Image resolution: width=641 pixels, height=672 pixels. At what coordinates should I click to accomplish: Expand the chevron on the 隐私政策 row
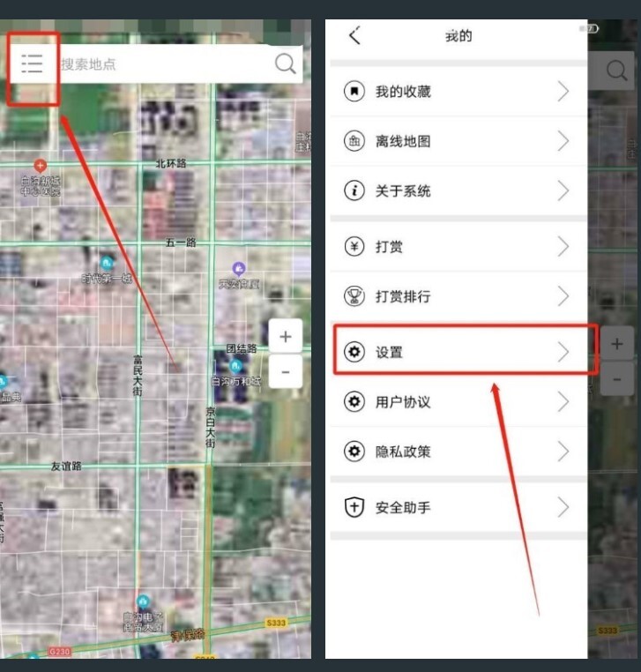pos(563,452)
